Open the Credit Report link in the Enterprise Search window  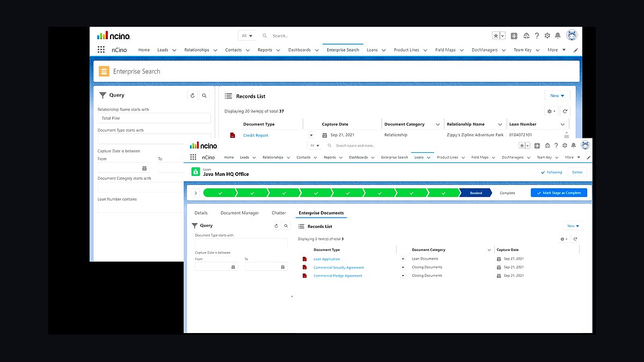coord(255,135)
